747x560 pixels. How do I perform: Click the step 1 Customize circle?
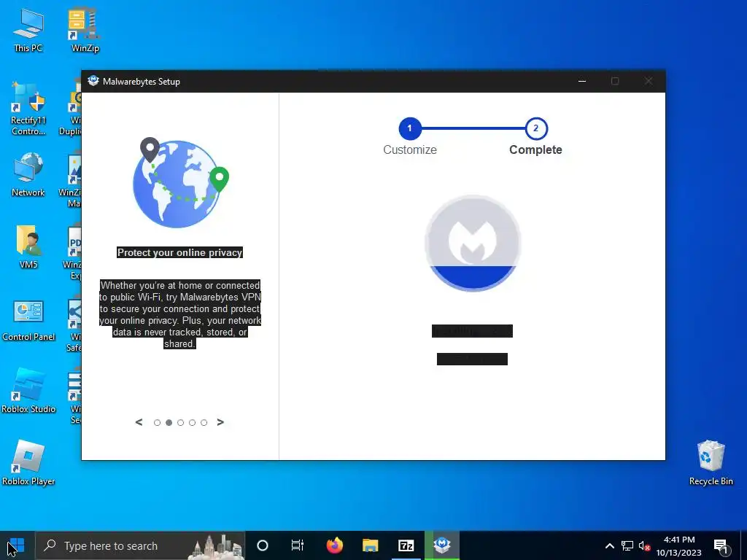410,128
